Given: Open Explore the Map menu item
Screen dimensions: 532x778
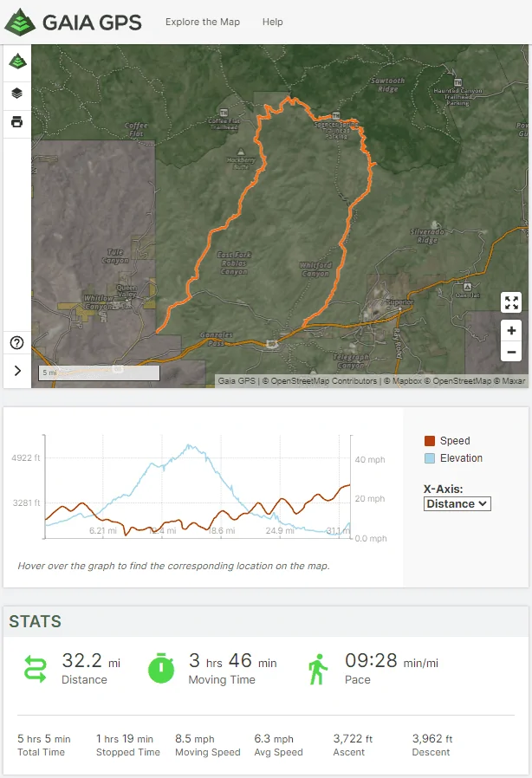Looking at the screenshot, I should coord(203,22).
